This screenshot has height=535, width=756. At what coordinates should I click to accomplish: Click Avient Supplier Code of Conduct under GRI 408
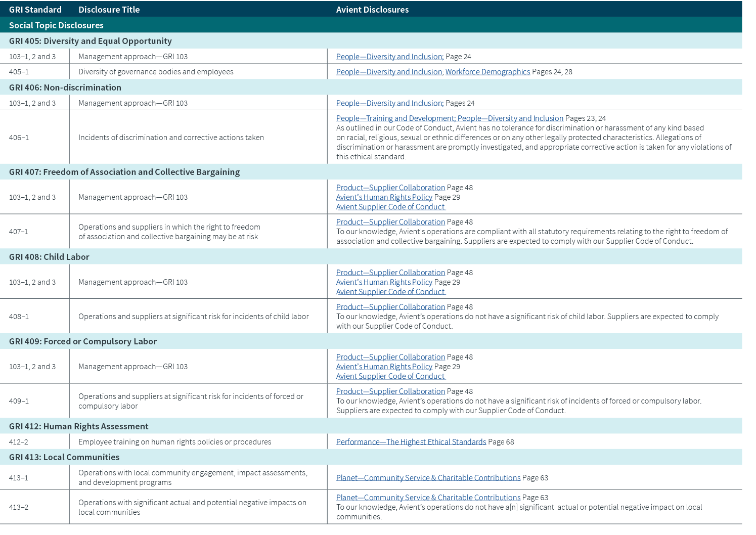tap(390, 292)
